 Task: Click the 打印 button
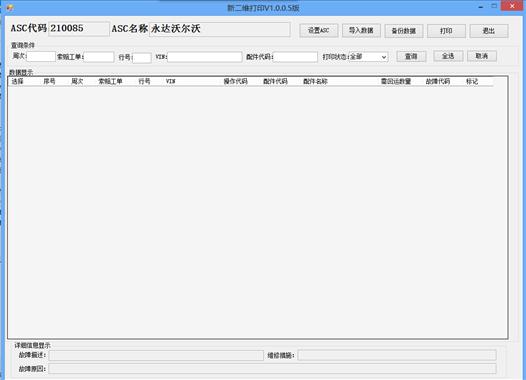(x=446, y=31)
